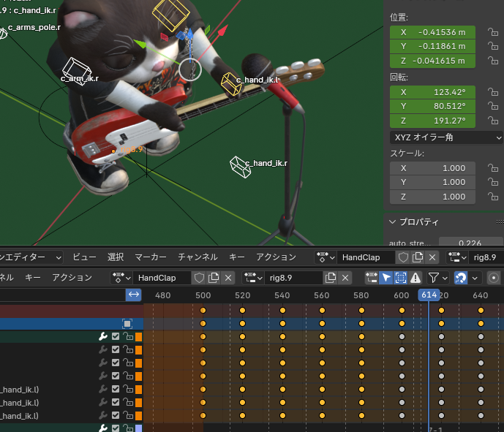Open the 選択 menu
This screenshot has width=504, height=432.
click(116, 257)
